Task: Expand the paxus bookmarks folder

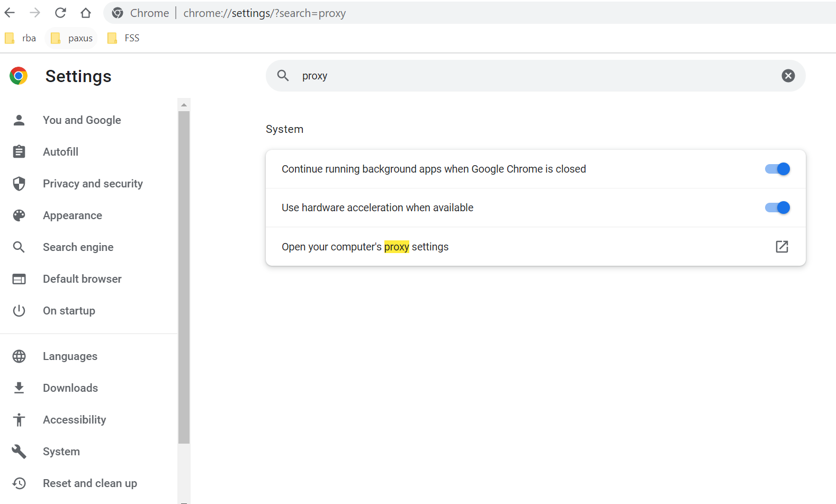Action: click(x=71, y=38)
